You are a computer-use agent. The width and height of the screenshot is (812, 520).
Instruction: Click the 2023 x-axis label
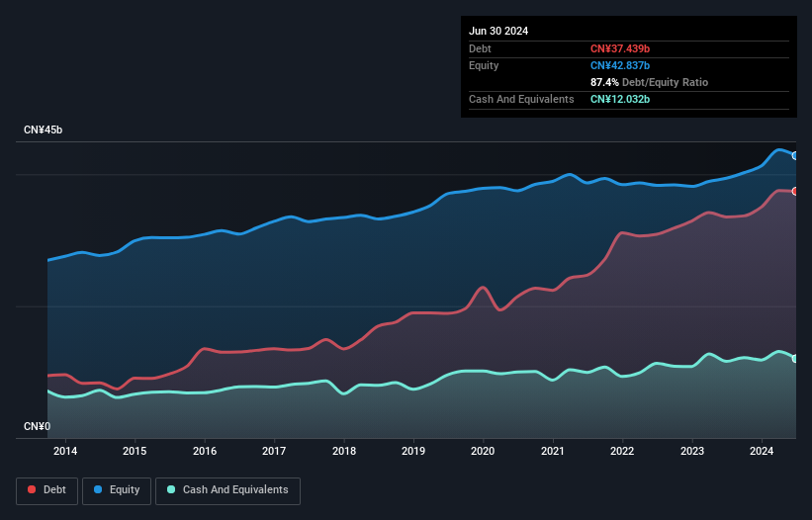(x=692, y=451)
